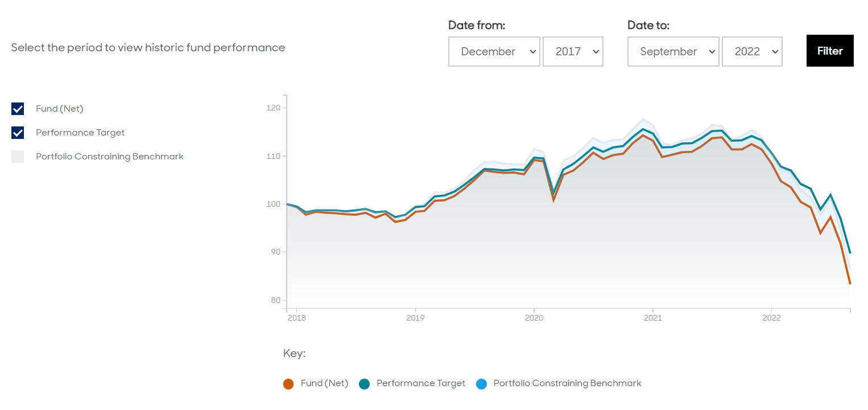Open the Date from year dropdown
This screenshot has height=410, width=868.
[x=573, y=52]
